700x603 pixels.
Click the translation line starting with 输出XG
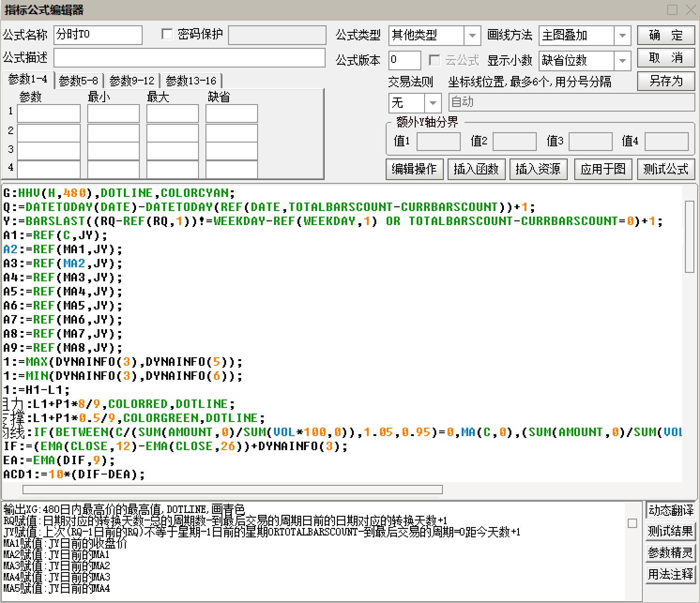[x=124, y=509]
